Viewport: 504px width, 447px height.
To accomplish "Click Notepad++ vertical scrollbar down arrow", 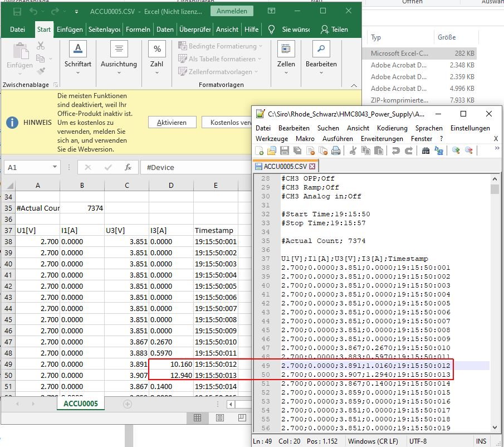I will click(x=495, y=427).
